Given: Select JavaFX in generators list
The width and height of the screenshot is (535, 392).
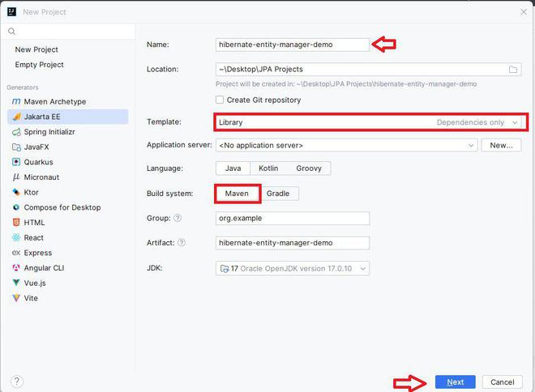Looking at the screenshot, I should [x=68, y=147].
